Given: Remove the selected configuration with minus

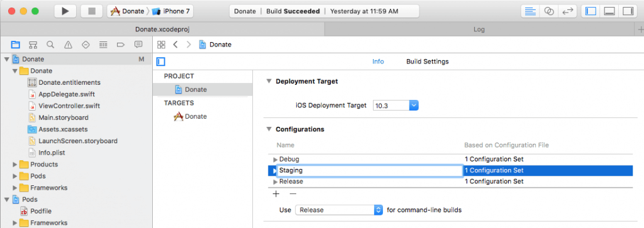Looking at the screenshot, I should tap(293, 193).
